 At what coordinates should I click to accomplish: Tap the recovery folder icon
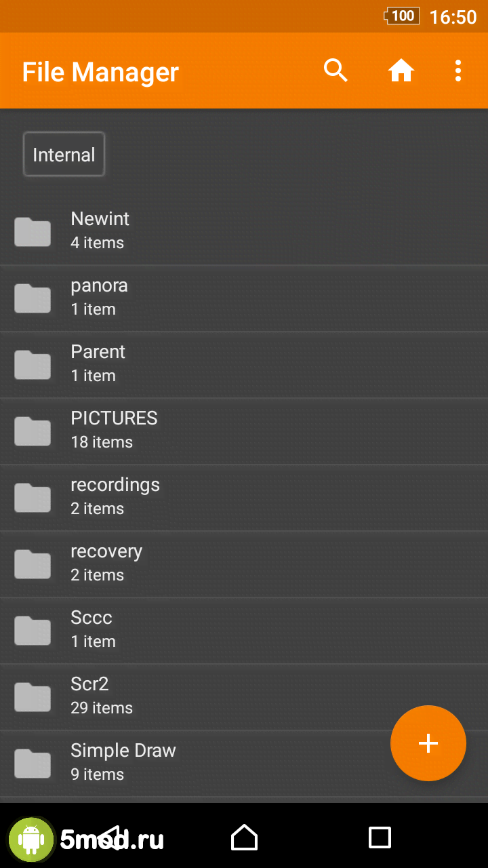pyautogui.click(x=33, y=564)
